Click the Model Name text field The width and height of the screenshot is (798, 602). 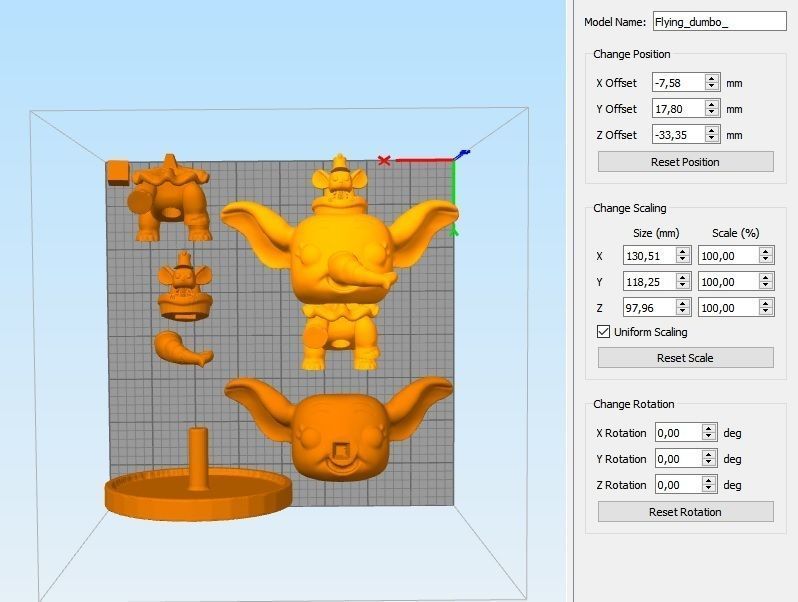click(x=720, y=22)
